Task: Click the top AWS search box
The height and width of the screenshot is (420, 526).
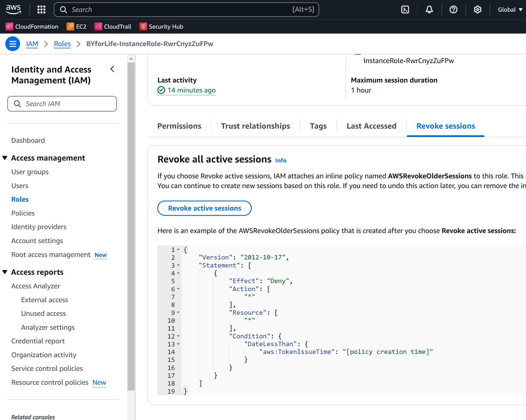Action: (186, 10)
